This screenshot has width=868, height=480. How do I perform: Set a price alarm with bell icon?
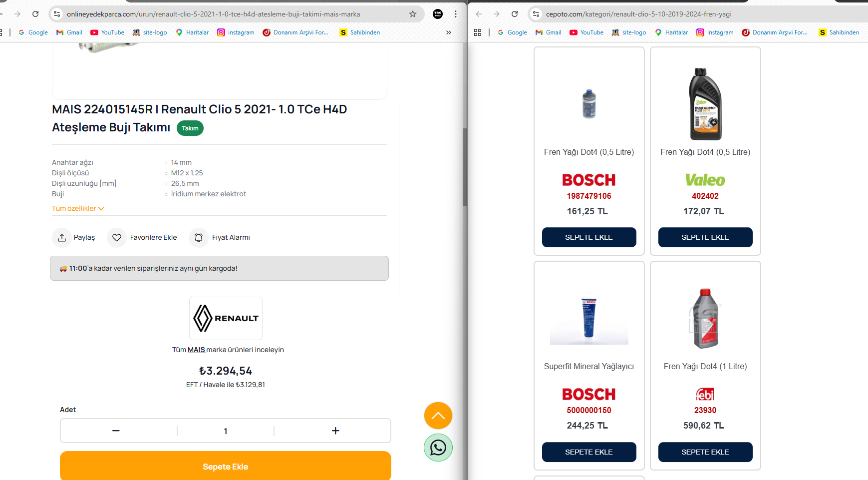[199, 238]
